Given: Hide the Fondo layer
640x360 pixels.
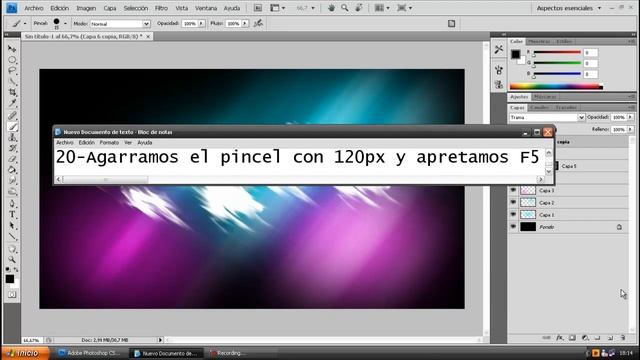Looking at the screenshot, I should pos(513,227).
